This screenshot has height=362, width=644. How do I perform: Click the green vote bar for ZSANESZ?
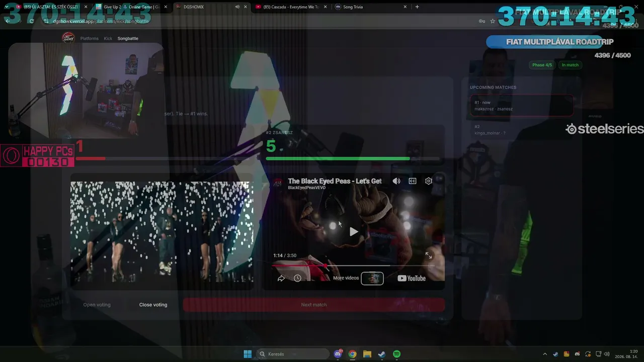(338, 159)
